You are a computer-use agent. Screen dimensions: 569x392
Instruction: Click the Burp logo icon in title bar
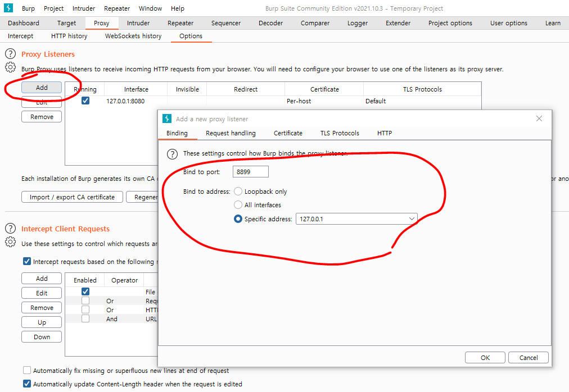[8, 8]
